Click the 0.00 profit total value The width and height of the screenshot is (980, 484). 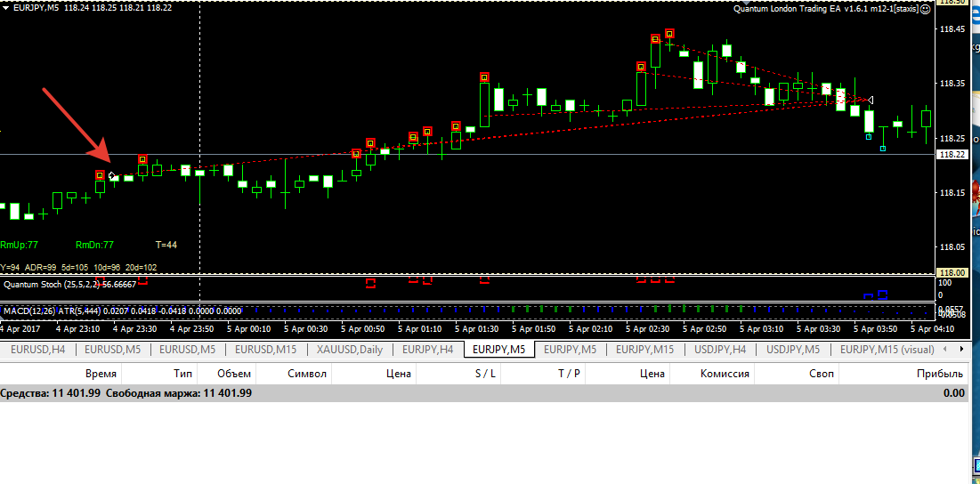(954, 393)
